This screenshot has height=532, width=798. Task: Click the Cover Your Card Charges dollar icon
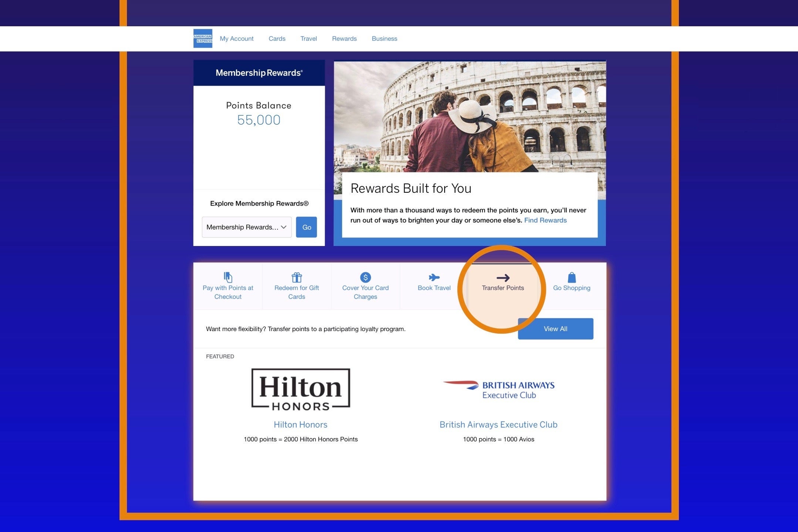pyautogui.click(x=366, y=277)
